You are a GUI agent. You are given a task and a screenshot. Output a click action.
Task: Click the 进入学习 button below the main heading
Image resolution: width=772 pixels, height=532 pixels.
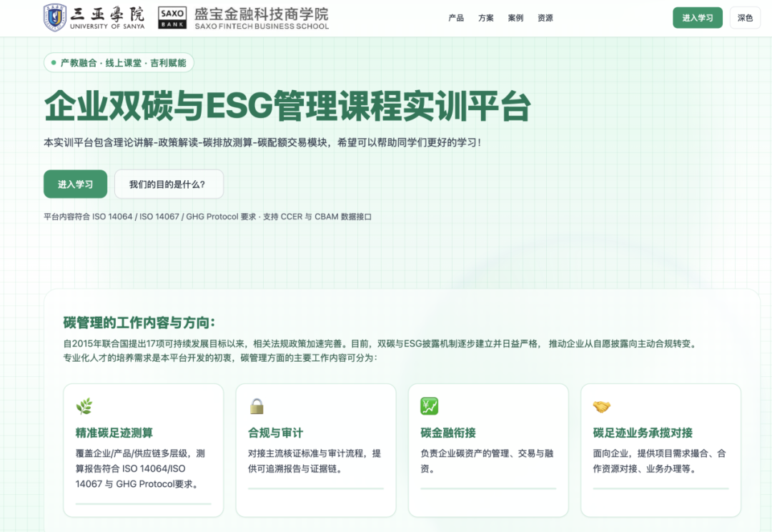[x=75, y=184]
